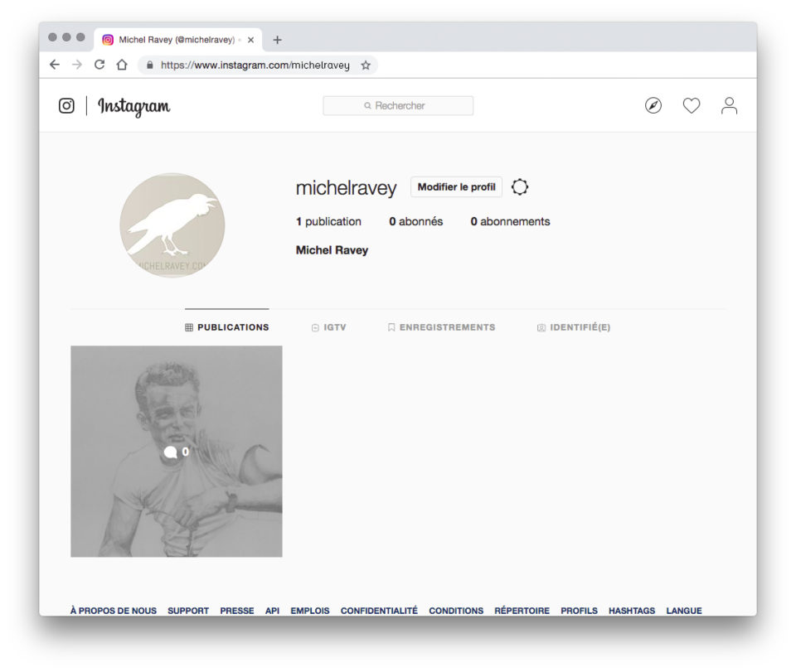Image resolution: width=796 pixels, height=672 pixels.
Task: Open the profile settings gear icon
Action: point(520,187)
